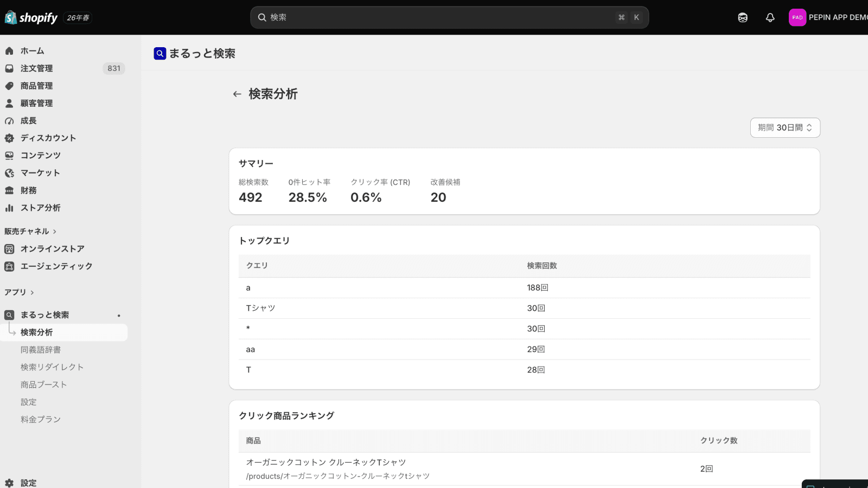Click the Shopify logo
The image size is (868, 488).
pos(31,17)
